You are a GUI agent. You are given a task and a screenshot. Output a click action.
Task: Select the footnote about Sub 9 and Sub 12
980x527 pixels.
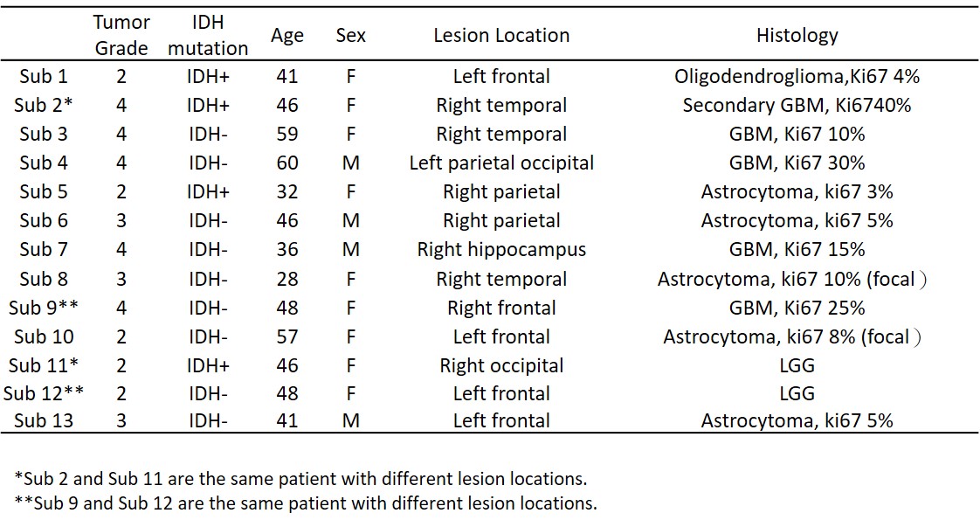306,503
